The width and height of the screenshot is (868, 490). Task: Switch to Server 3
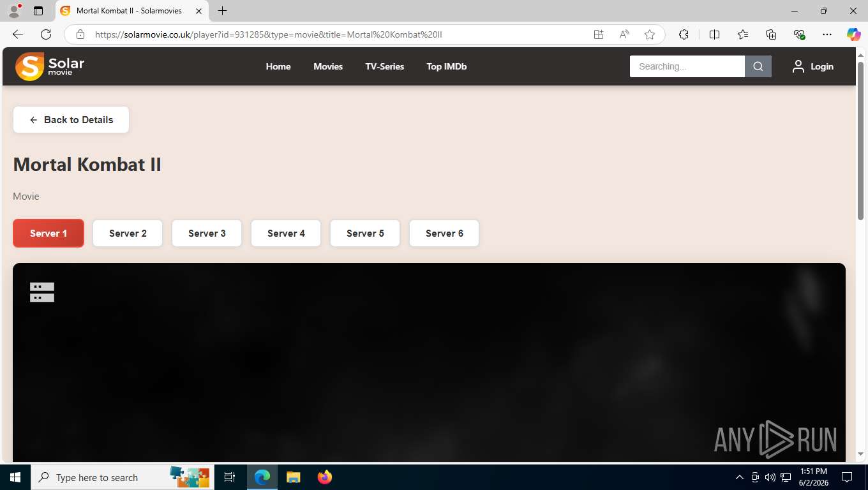[207, 234]
